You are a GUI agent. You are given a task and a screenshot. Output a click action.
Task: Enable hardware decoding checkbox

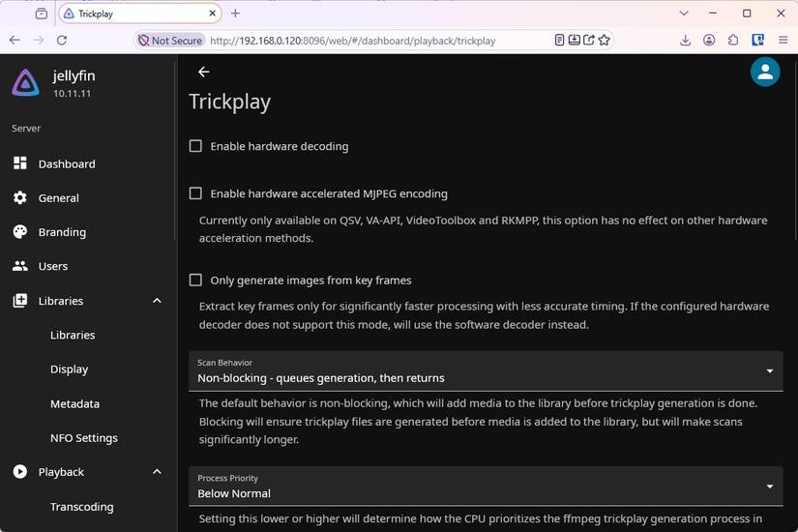point(195,146)
